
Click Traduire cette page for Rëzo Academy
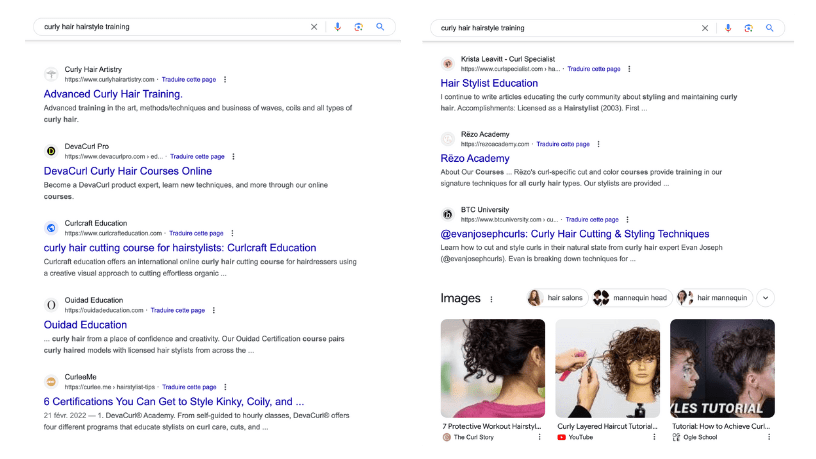tap(563, 144)
